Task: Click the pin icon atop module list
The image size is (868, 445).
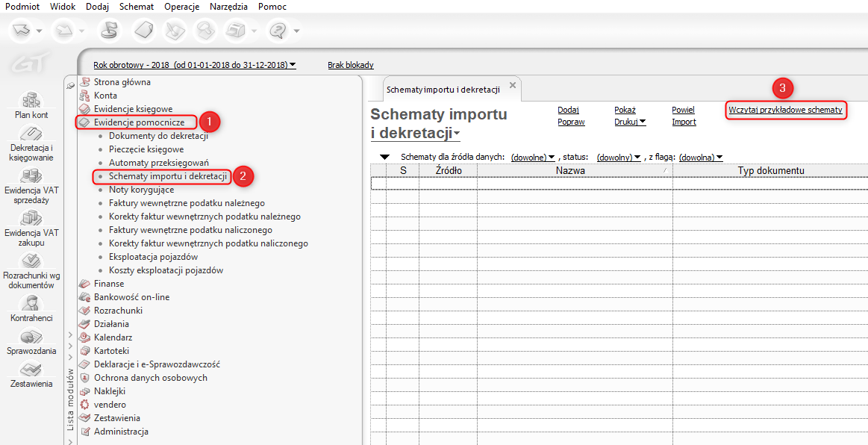Action: pyautogui.click(x=70, y=85)
